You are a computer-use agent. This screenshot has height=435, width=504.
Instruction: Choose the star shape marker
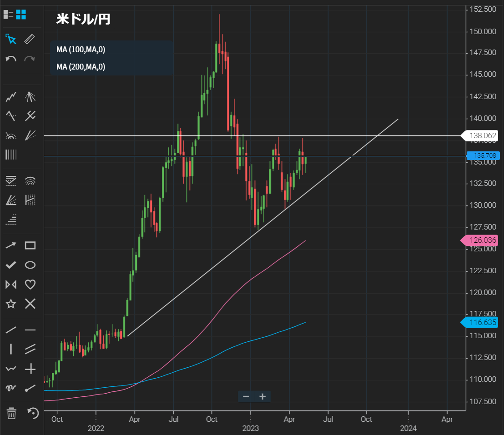point(11,304)
